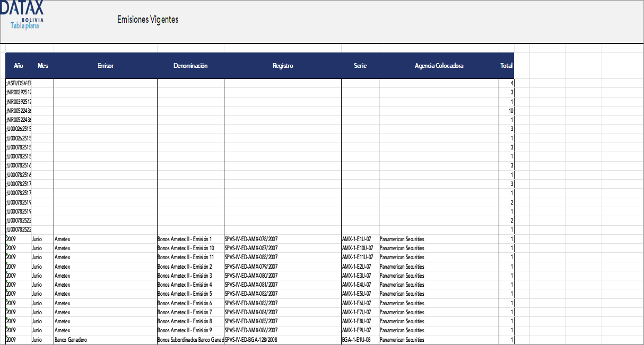Select the ;ASFI/DSV-E cell
This screenshot has width=644, height=345.
19,83
